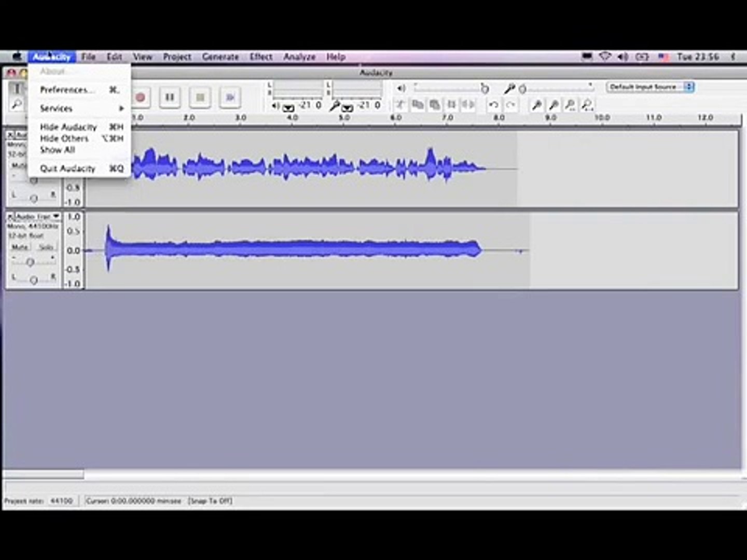Click the Skip to End button

tap(230, 97)
